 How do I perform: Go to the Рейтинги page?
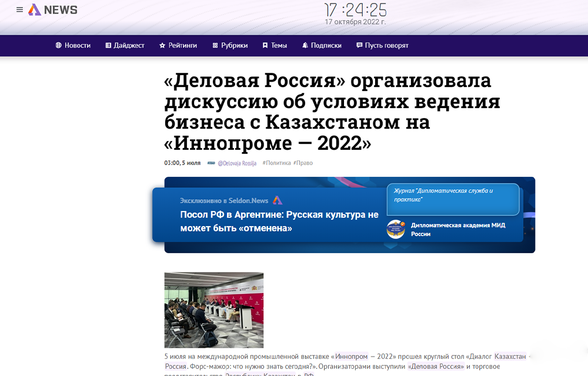178,45
